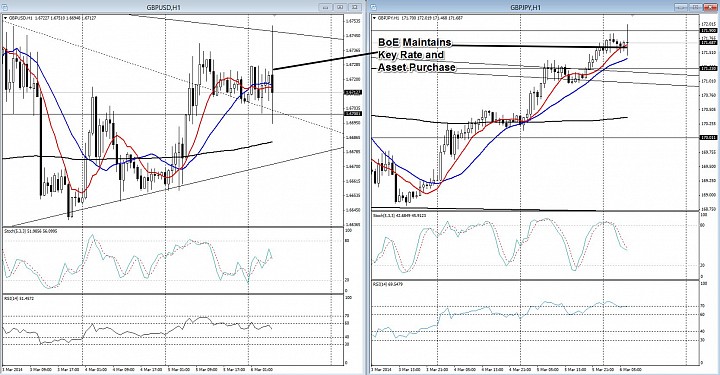Viewport: 720px width, 375px height.
Task: Click the GBPUSD RSI(14) indicator label
Action: (19, 298)
